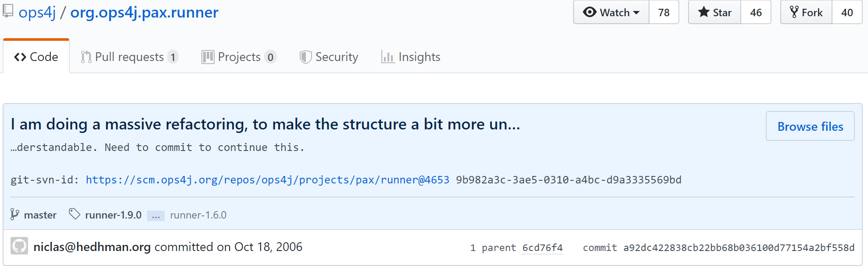
Task: Expand the hidden tags ellipsis
Action: click(x=156, y=216)
